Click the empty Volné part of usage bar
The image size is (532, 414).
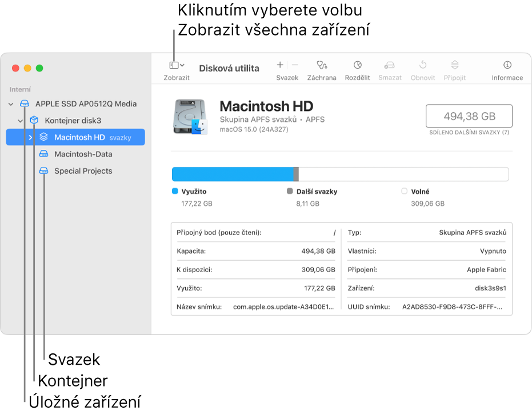(x=403, y=174)
